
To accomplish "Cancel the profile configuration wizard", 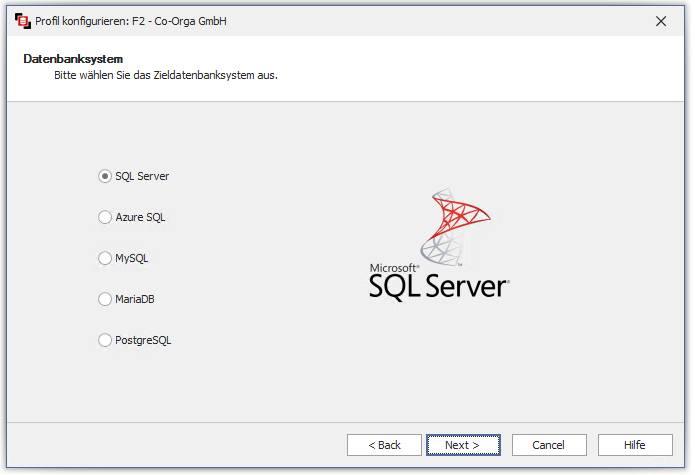I will click(548, 445).
